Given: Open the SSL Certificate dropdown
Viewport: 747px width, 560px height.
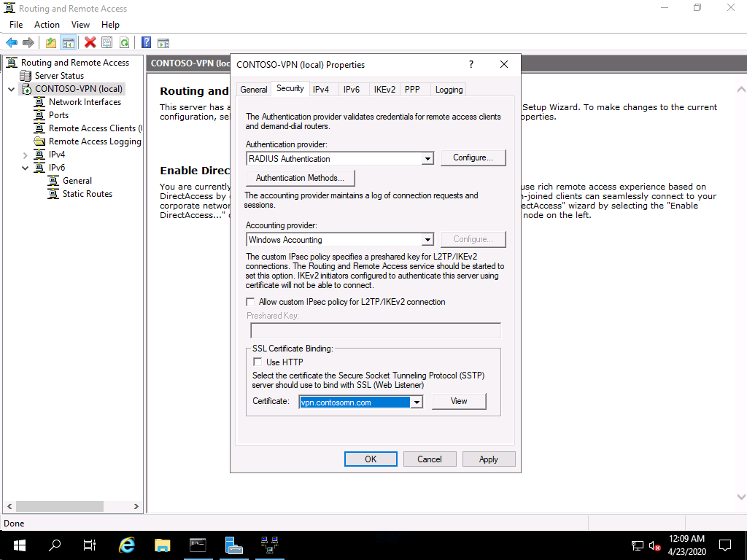Looking at the screenshot, I should pyautogui.click(x=416, y=402).
